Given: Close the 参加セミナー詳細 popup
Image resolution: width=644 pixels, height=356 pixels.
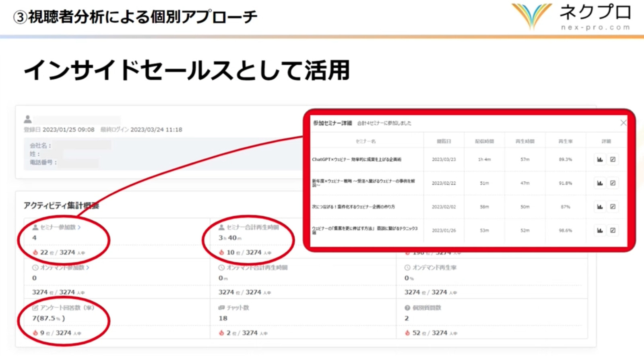Looking at the screenshot, I should pyautogui.click(x=623, y=123).
